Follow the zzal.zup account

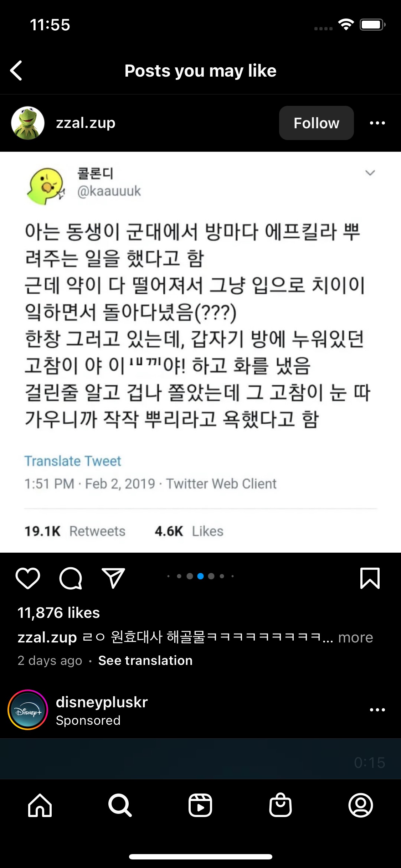pyautogui.click(x=316, y=123)
